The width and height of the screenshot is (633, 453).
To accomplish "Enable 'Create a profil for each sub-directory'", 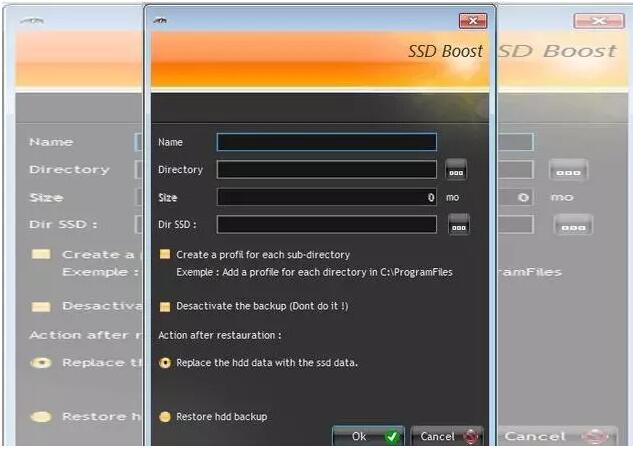I will [x=165, y=255].
